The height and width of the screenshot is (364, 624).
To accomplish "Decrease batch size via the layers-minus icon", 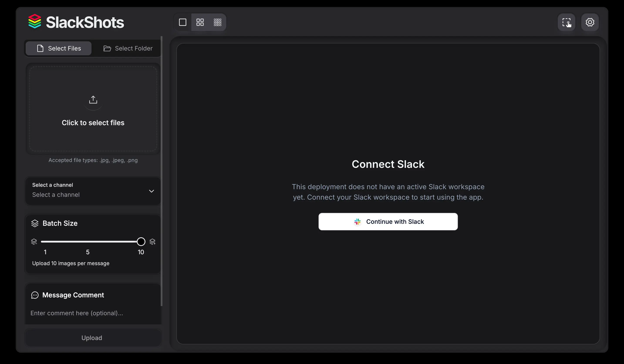I will pos(34,241).
